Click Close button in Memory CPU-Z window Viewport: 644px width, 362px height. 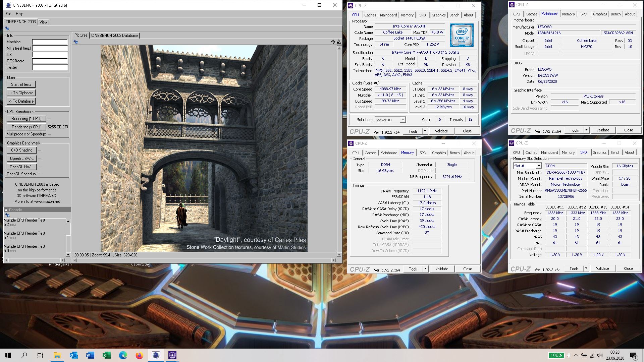(x=468, y=269)
